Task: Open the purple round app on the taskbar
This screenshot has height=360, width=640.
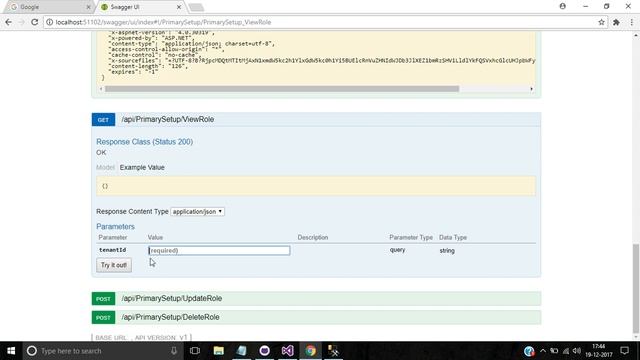Action: (264, 351)
